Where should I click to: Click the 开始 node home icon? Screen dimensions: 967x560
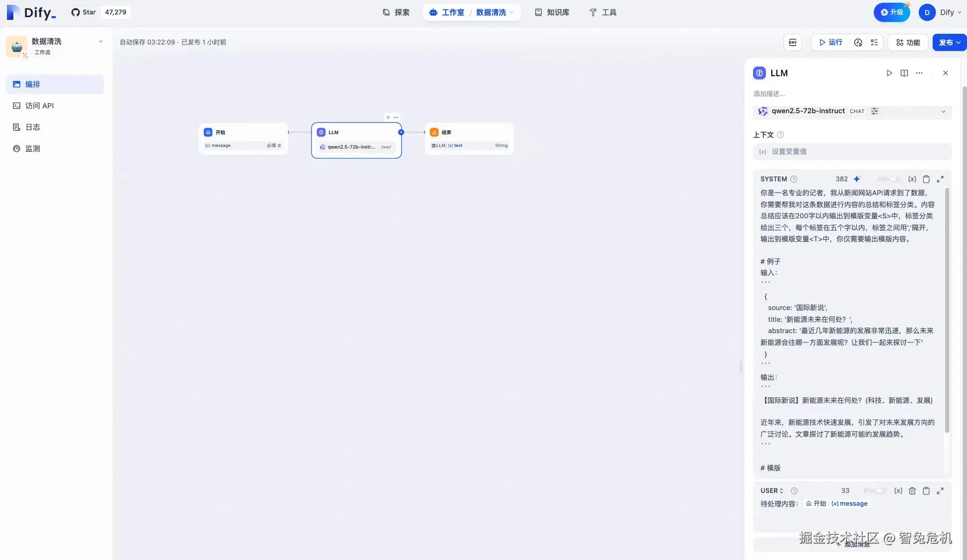pos(208,132)
